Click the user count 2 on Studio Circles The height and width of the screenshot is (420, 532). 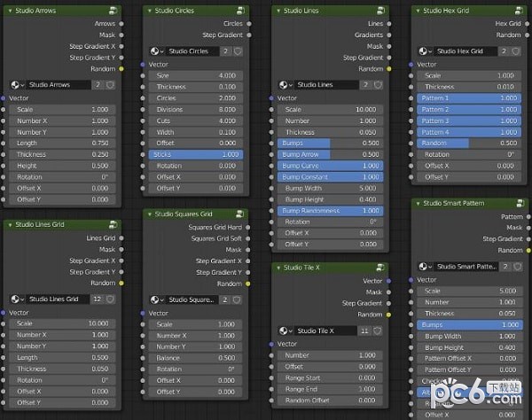(x=225, y=51)
